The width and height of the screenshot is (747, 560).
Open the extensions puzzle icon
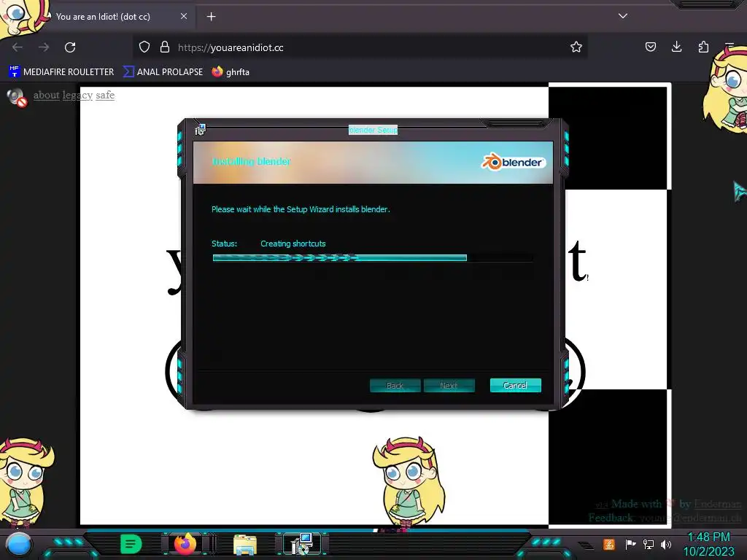click(703, 47)
